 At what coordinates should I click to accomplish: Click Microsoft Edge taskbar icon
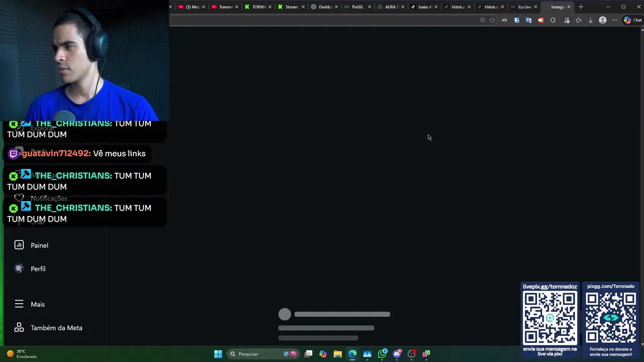pyautogui.click(x=352, y=354)
